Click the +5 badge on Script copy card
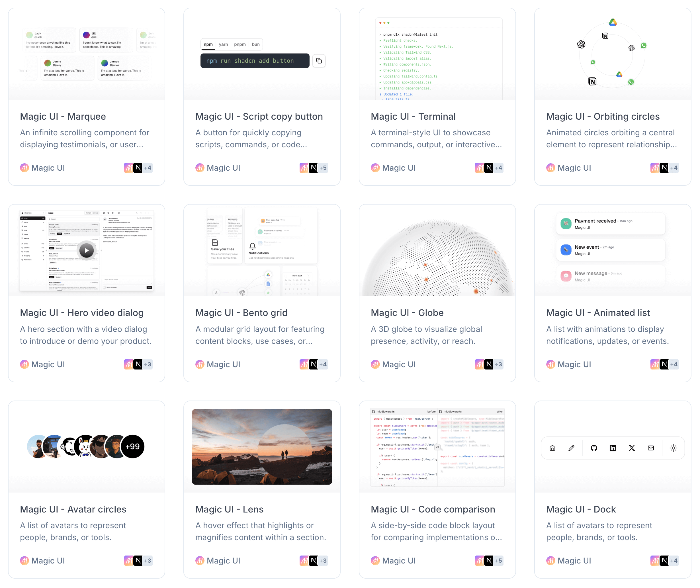The width and height of the screenshot is (700, 588). [x=323, y=168]
